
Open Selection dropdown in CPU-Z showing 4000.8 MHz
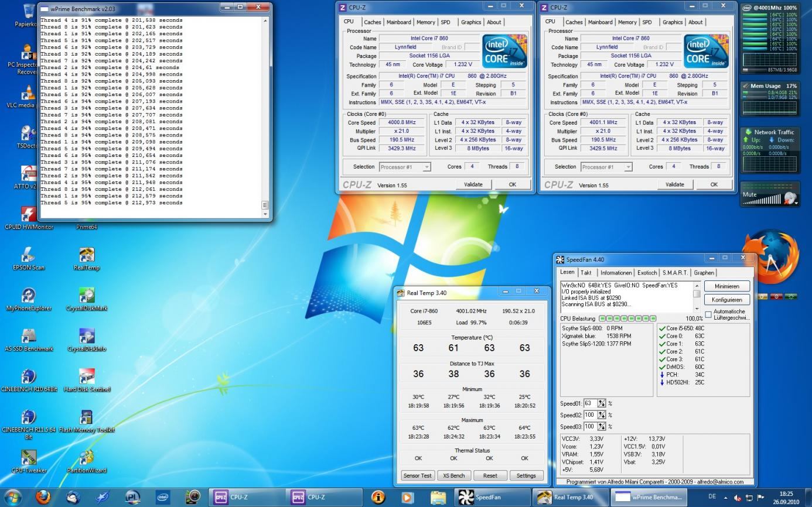[405, 167]
